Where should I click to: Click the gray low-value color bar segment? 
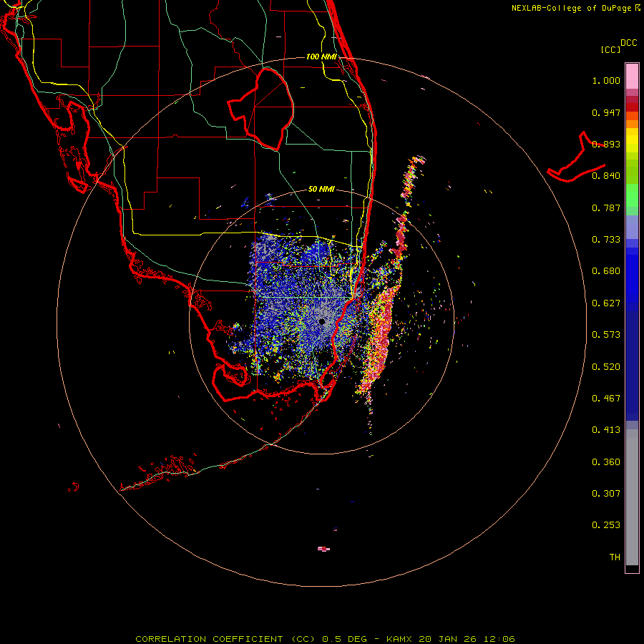click(632, 497)
